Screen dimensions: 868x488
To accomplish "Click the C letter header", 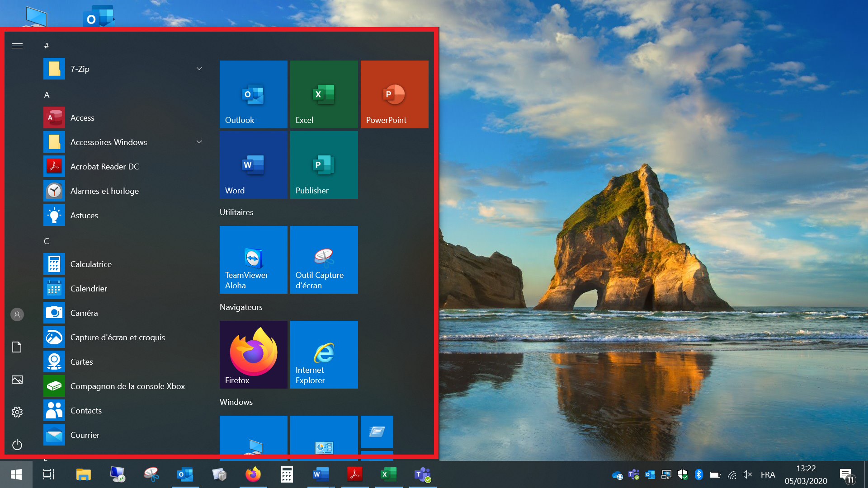I will click(47, 241).
